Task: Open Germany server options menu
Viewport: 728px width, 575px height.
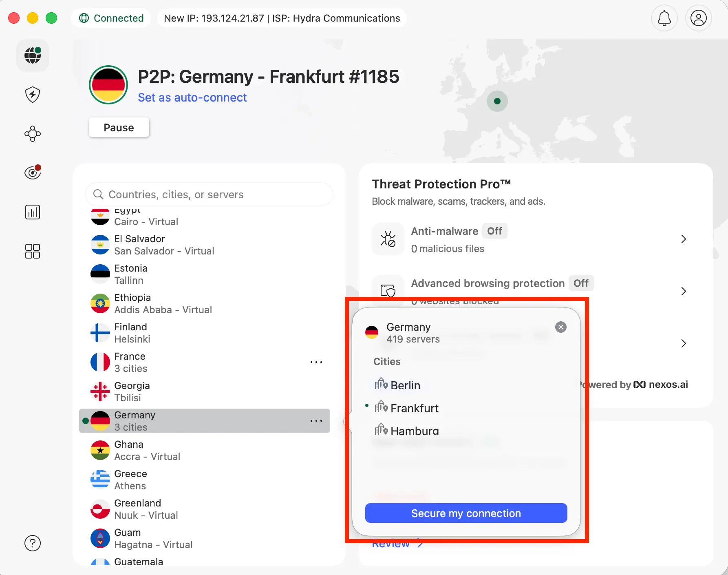Action: (x=316, y=421)
